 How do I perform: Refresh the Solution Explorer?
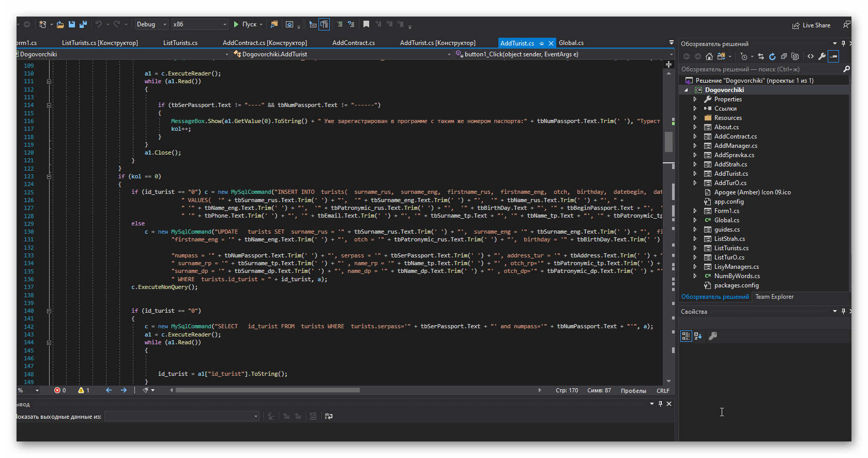tap(772, 56)
